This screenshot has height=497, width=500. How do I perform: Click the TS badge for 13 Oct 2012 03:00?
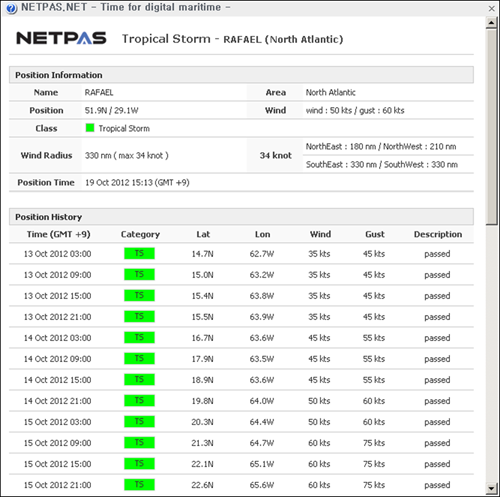139,254
